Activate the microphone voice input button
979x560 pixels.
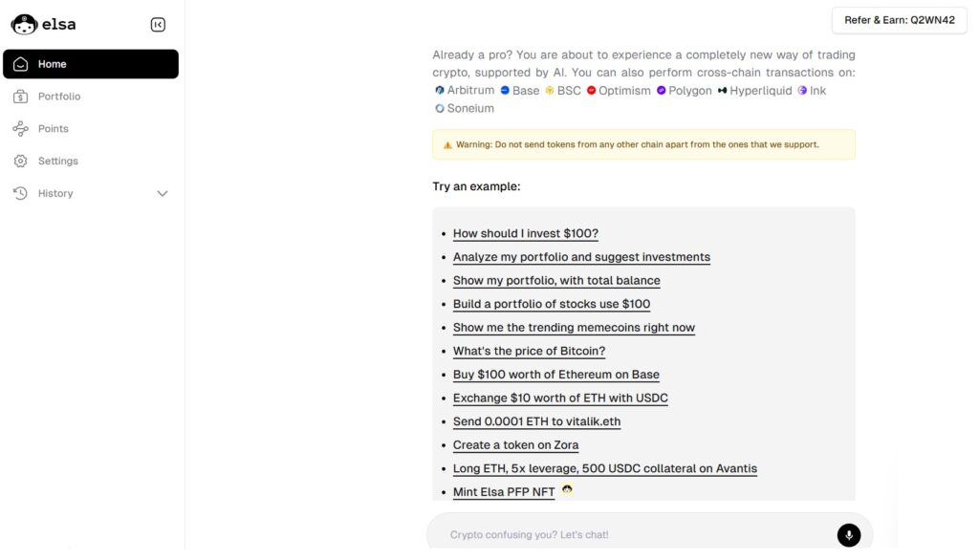pos(848,535)
